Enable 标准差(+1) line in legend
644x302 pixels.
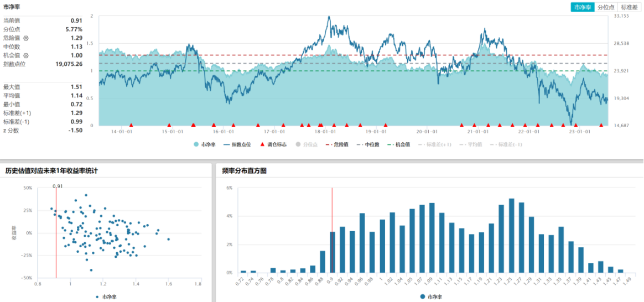[x=435, y=144]
